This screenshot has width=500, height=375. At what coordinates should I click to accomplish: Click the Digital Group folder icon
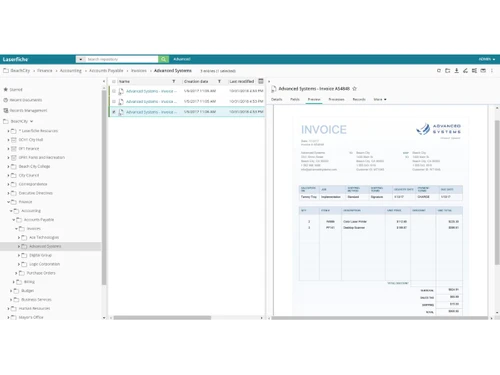pyautogui.click(x=24, y=255)
